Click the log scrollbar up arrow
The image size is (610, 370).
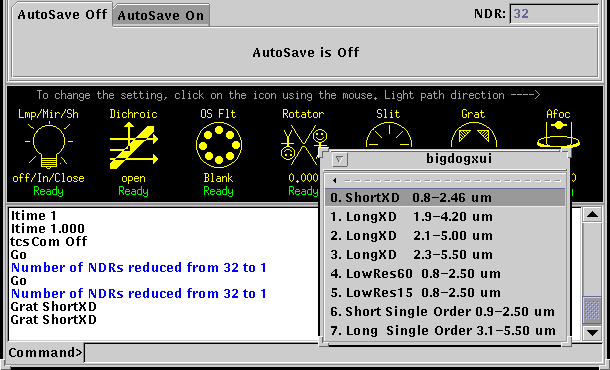[592, 215]
